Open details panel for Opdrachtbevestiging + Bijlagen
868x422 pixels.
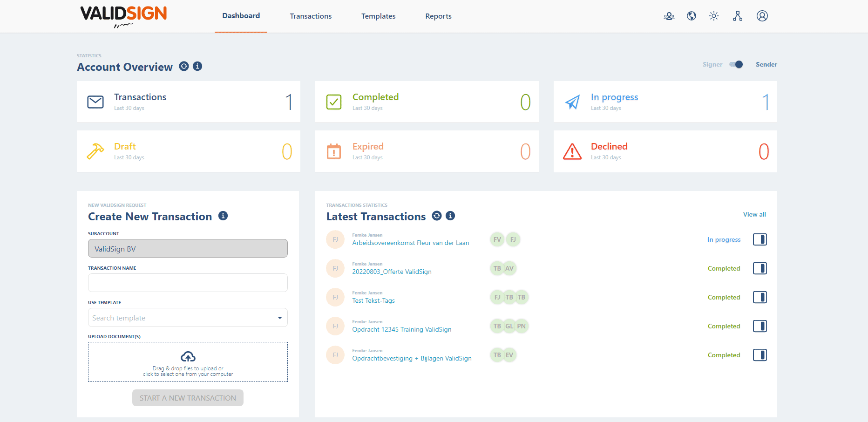(760, 355)
